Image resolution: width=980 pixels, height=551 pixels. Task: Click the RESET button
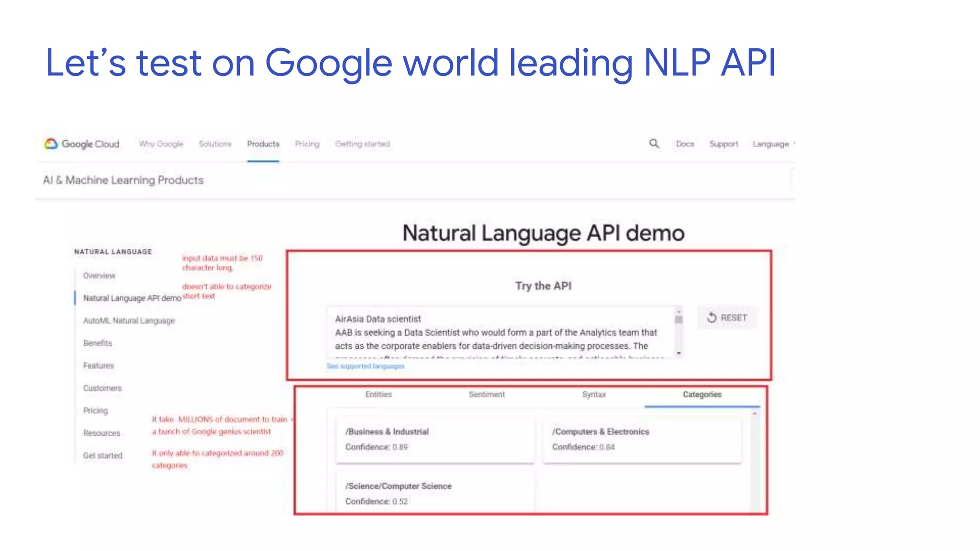727,318
